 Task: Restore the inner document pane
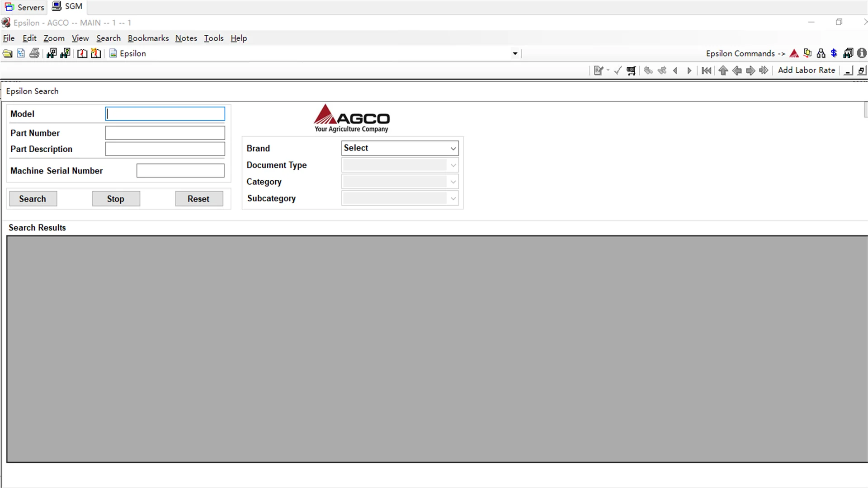coord(862,70)
